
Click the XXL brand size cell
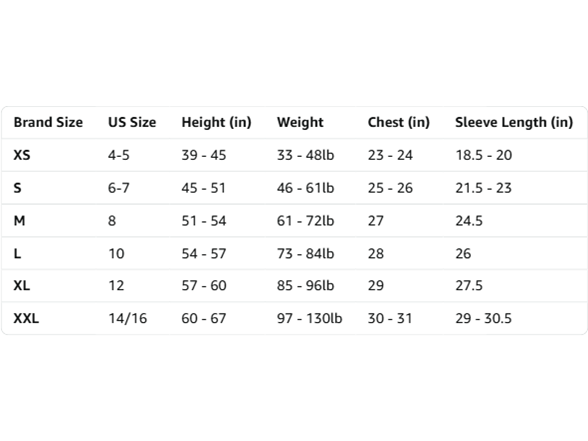[x=26, y=318]
